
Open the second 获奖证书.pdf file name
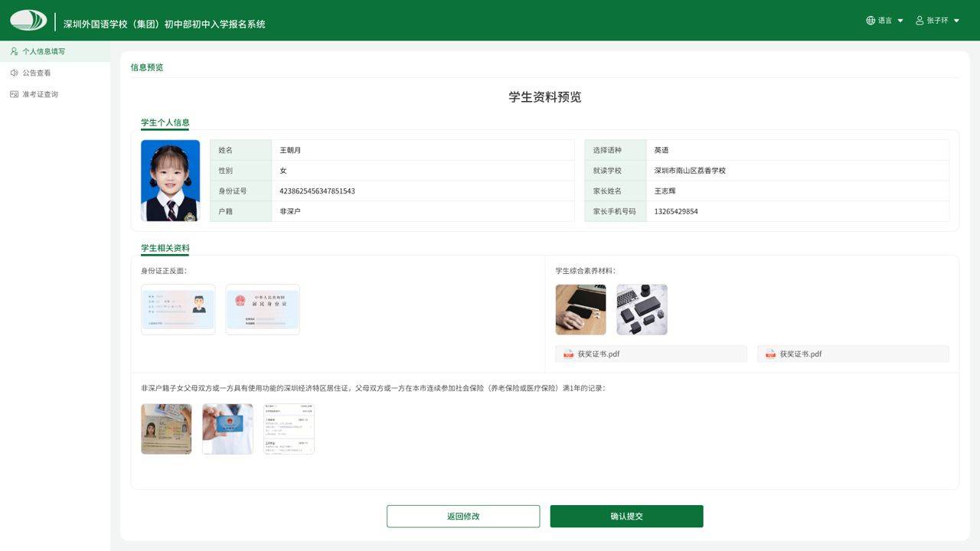[x=801, y=354]
